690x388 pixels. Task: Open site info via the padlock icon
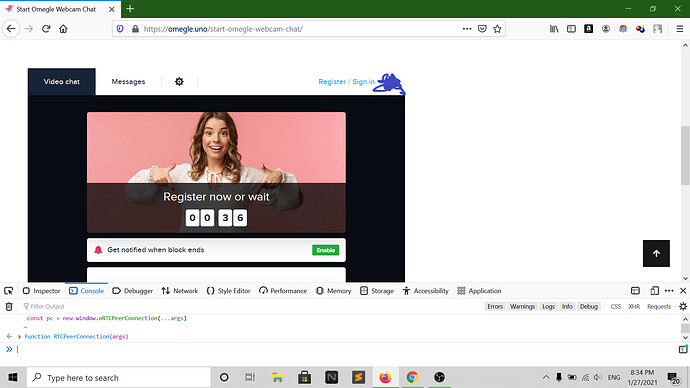(136, 29)
